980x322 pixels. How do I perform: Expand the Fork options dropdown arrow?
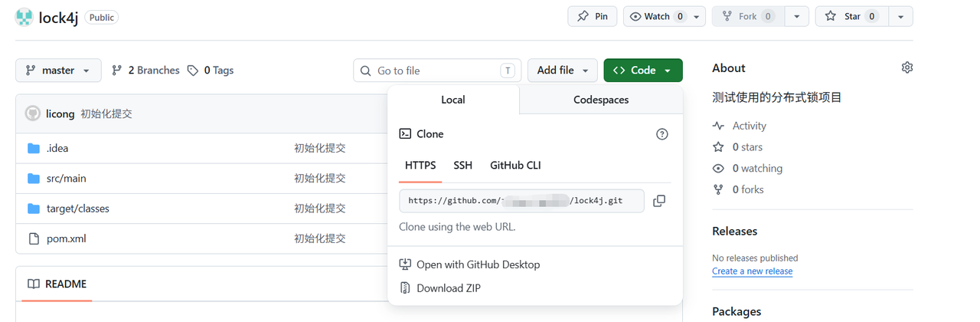[x=797, y=16]
